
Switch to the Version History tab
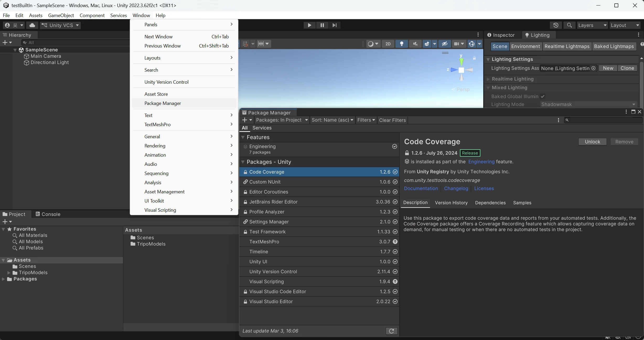451,203
